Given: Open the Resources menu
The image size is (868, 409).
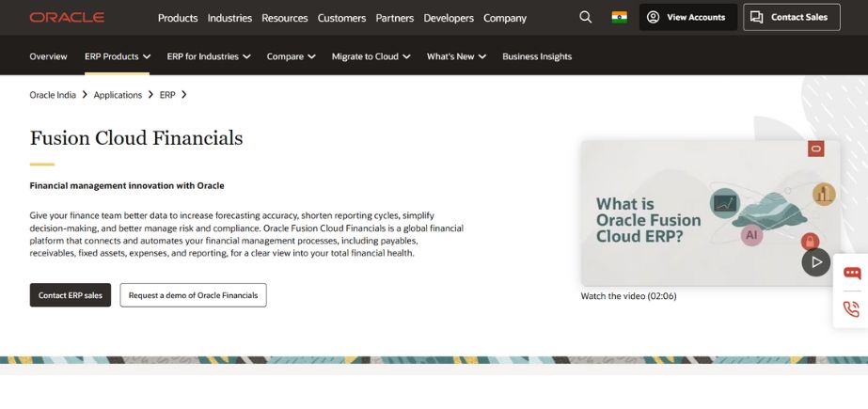Looking at the screenshot, I should click(x=285, y=18).
